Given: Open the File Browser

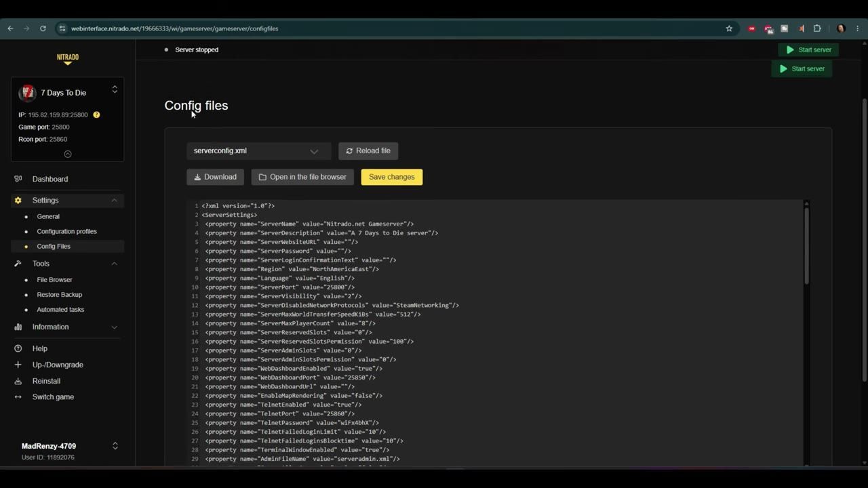Looking at the screenshot, I should coord(54,280).
